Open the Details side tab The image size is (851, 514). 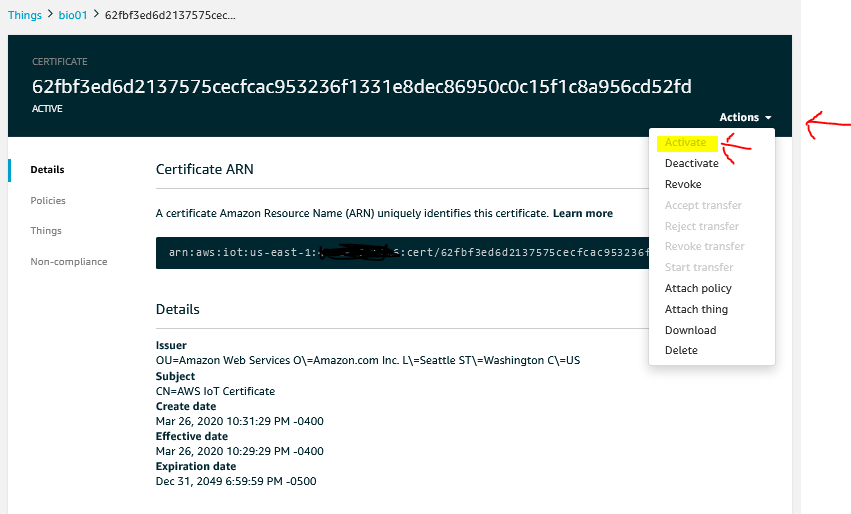point(47,170)
